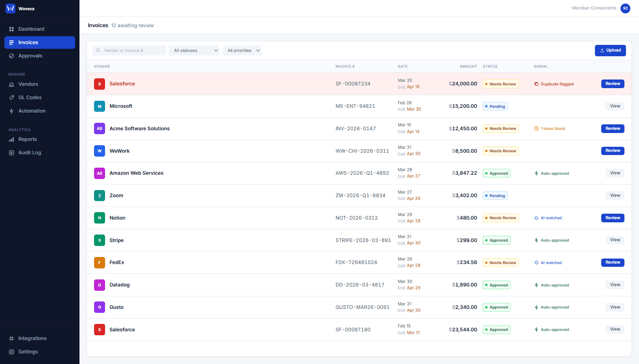Open the Automation lightning icon

coord(11,111)
